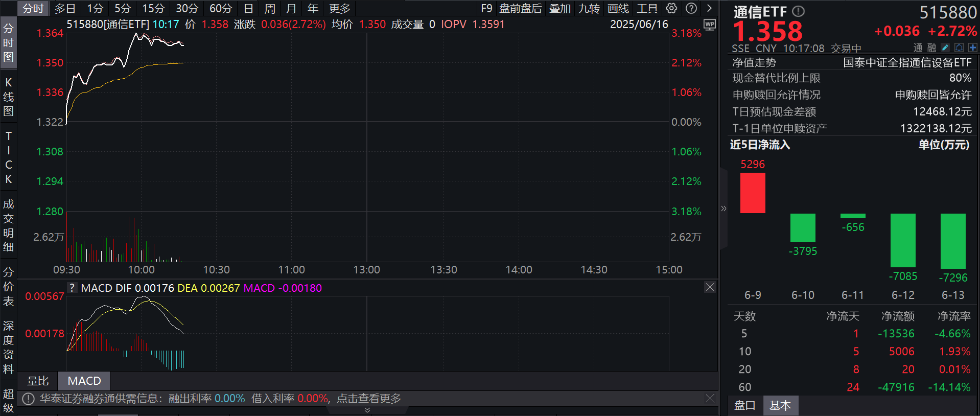Click the 净值走势 label
Viewport: 980px width, 416px height.
(x=754, y=62)
